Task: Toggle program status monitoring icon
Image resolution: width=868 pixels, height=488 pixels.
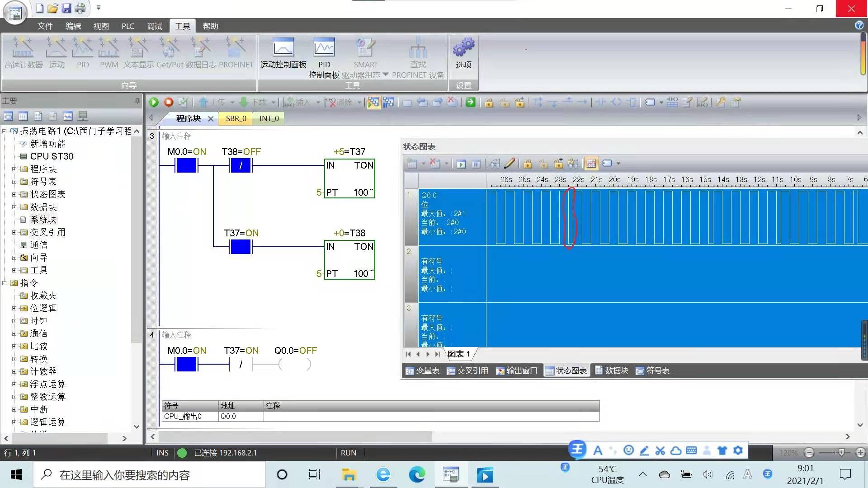Action: click(x=373, y=103)
